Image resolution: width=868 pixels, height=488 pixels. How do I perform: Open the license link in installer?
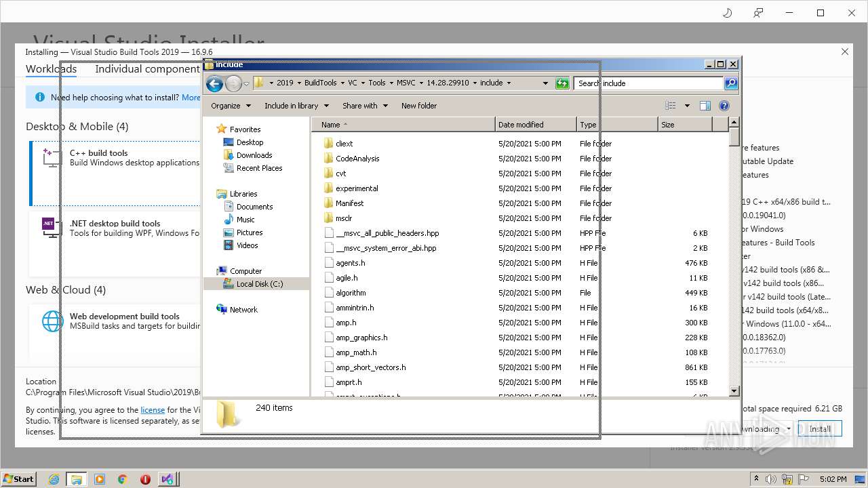[153, 410]
